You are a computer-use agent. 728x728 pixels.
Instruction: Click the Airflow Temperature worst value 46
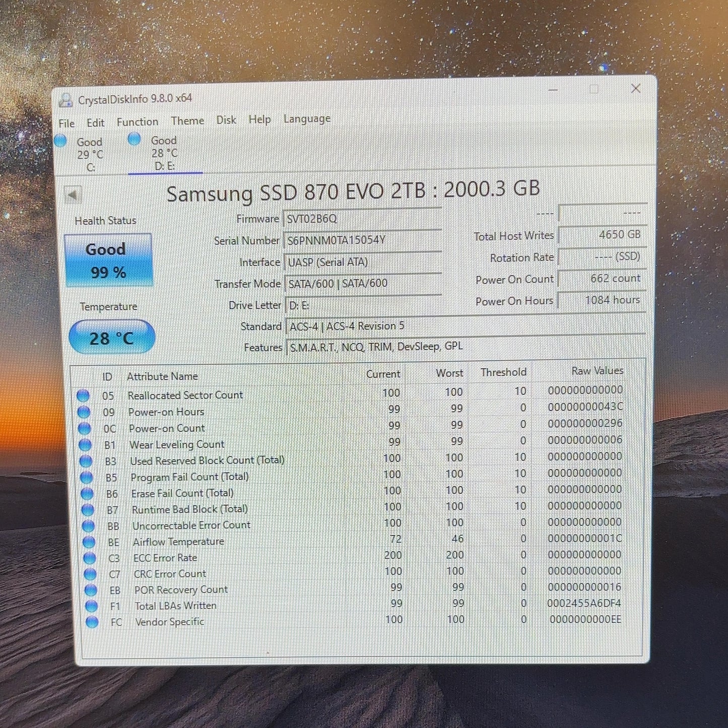point(457,539)
